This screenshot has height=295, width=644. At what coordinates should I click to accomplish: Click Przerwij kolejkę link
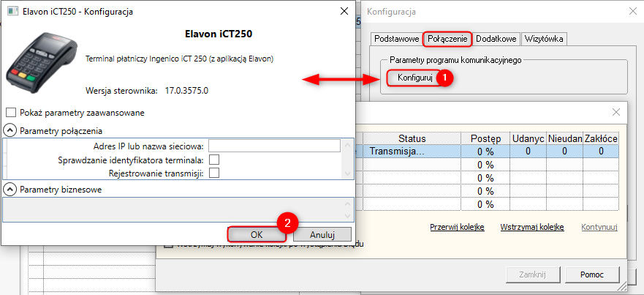457,227
